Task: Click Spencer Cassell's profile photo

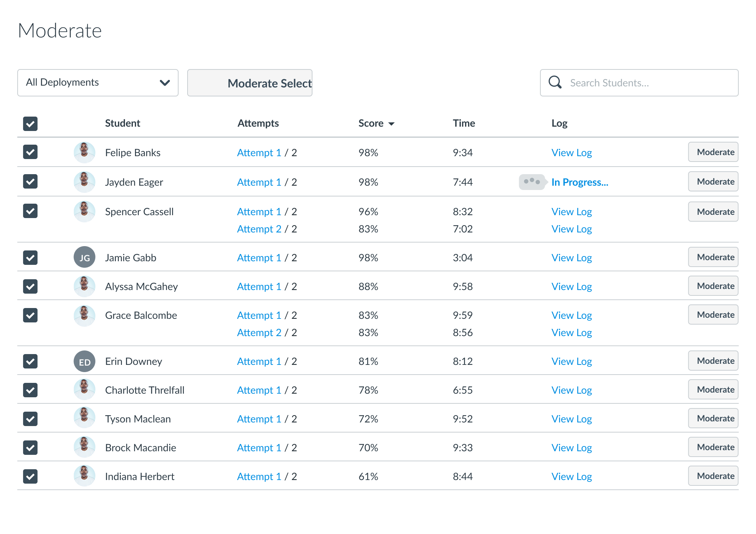Action: [x=84, y=212]
